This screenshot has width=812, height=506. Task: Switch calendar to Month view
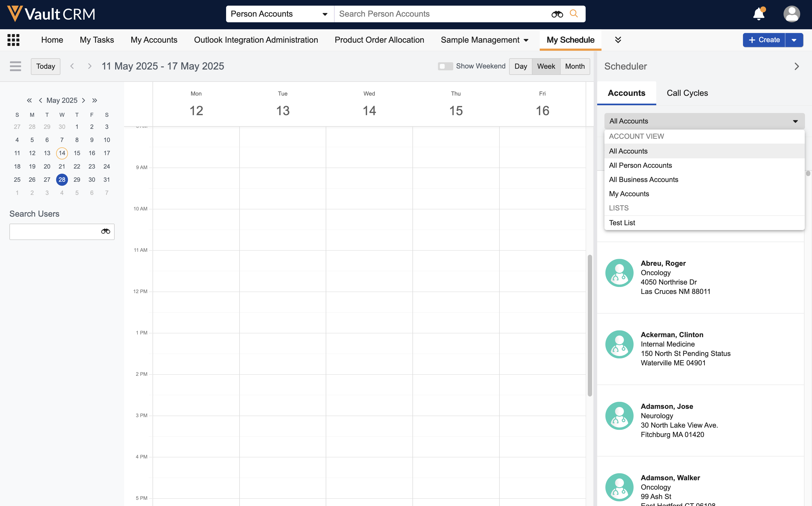click(x=575, y=66)
